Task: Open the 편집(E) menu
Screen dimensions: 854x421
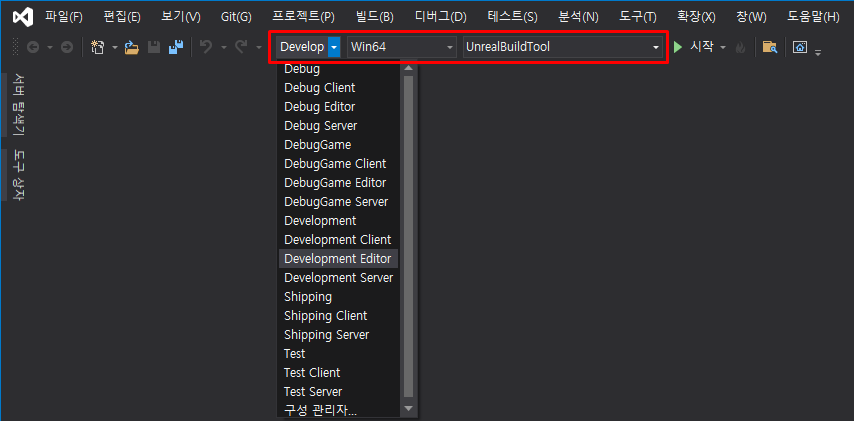Action: (122, 17)
